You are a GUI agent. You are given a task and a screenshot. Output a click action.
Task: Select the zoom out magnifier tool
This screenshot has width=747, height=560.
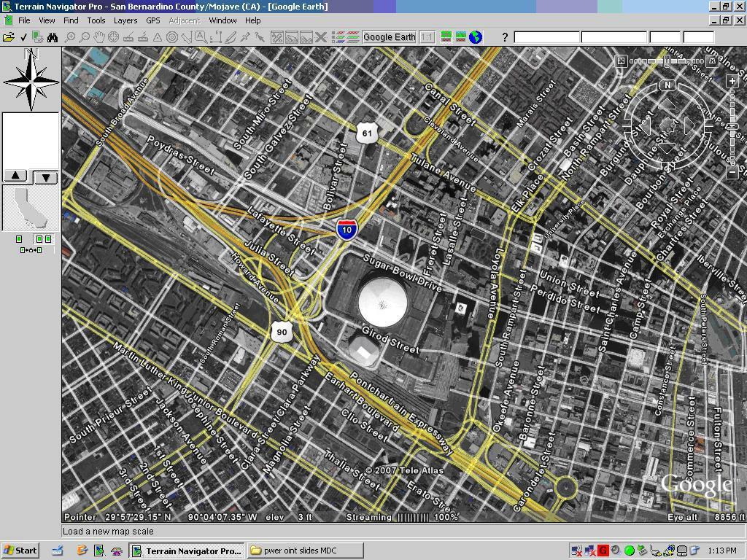85,37
